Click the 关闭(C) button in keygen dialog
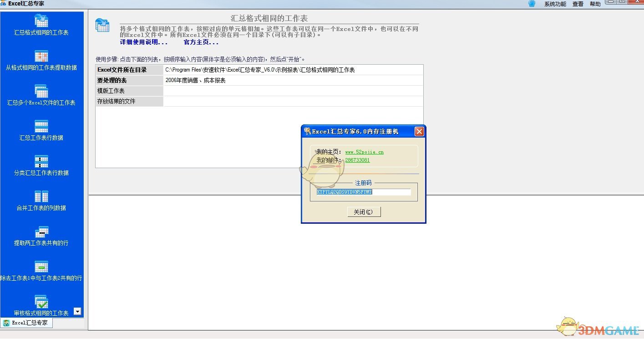This screenshot has height=339, width=644. tap(364, 212)
